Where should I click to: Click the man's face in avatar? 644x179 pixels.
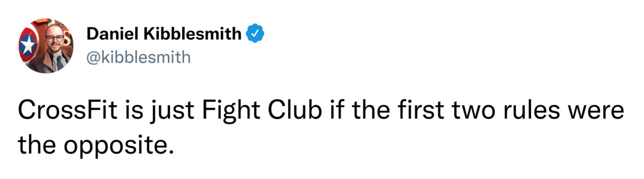point(54,40)
